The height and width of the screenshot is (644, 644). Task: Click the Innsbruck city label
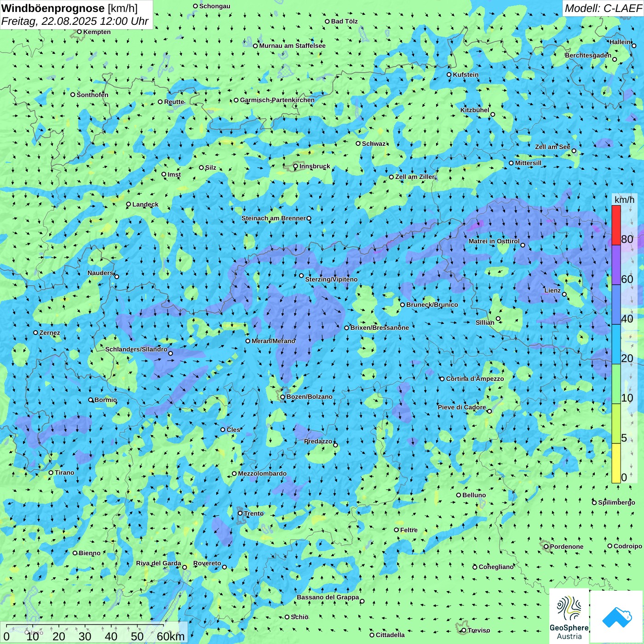(315, 166)
